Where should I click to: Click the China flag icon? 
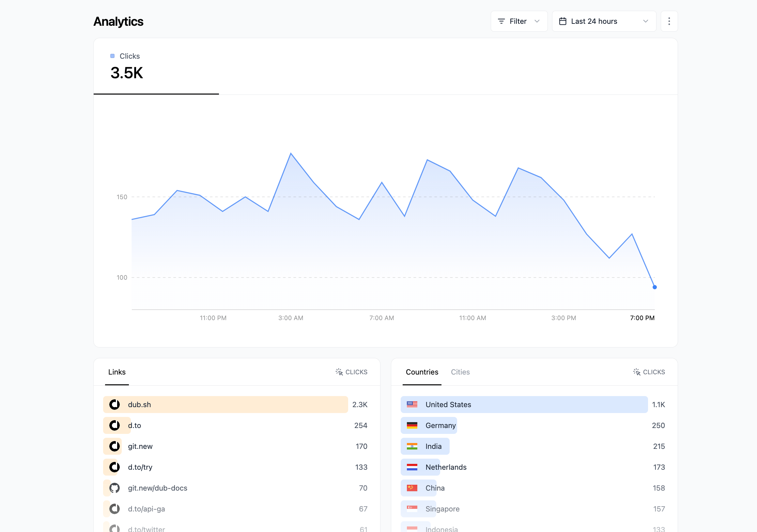click(x=412, y=488)
